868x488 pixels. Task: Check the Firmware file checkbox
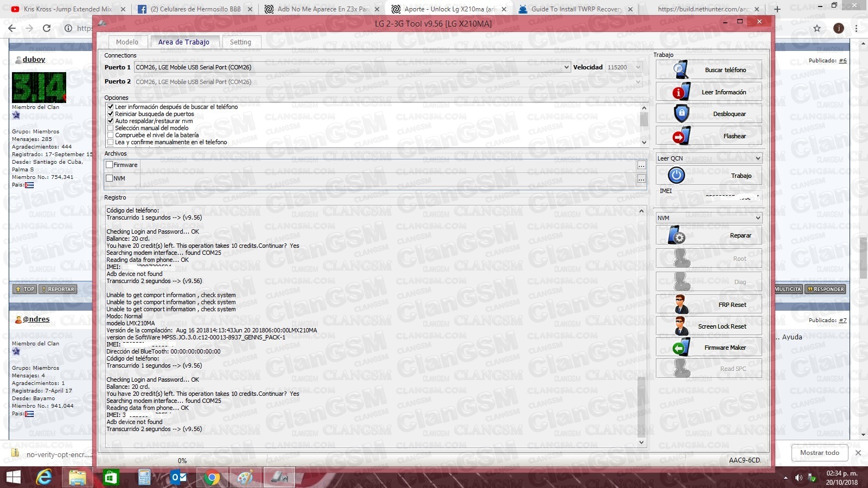click(110, 165)
